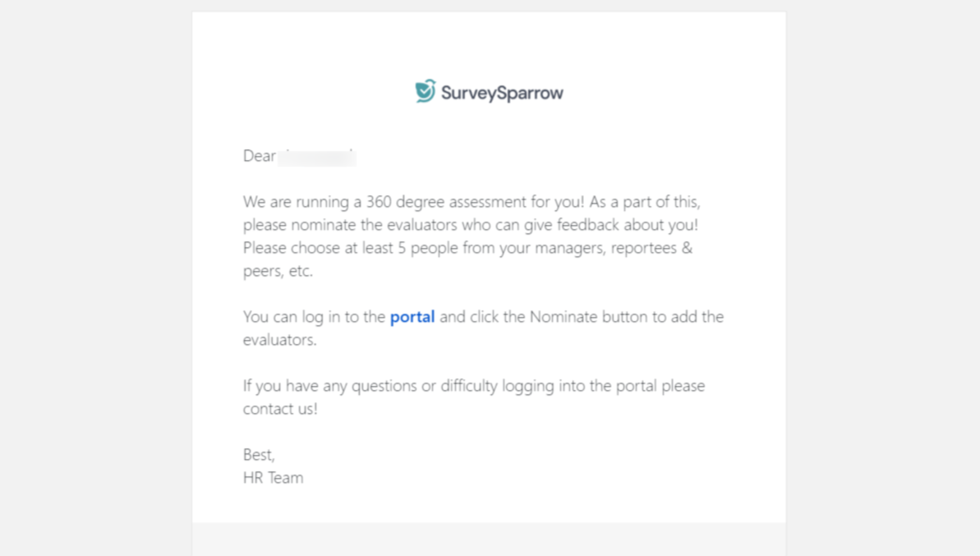Open the blue portal link
Image resolution: width=980 pixels, height=556 pixels.
(412, 317)
